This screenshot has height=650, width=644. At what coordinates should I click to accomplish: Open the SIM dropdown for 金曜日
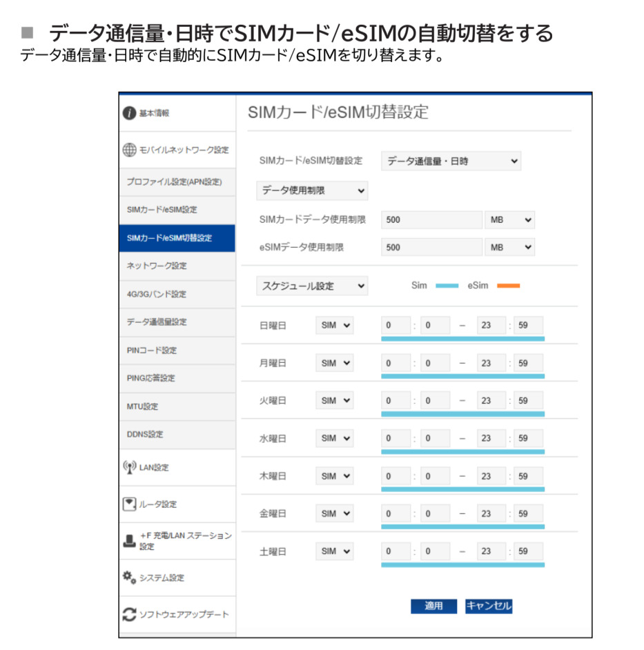pos(334,513)
